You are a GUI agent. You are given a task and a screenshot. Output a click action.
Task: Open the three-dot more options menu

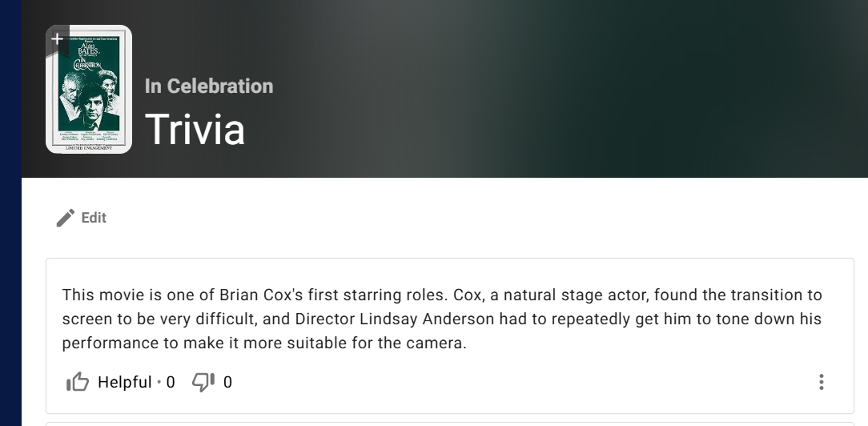tap(821, 382)
